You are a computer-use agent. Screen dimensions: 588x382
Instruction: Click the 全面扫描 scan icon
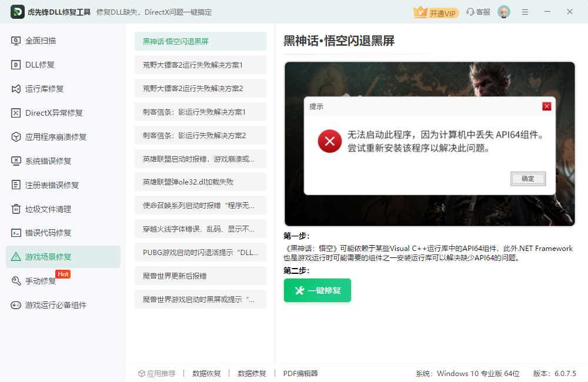[16, 41]
